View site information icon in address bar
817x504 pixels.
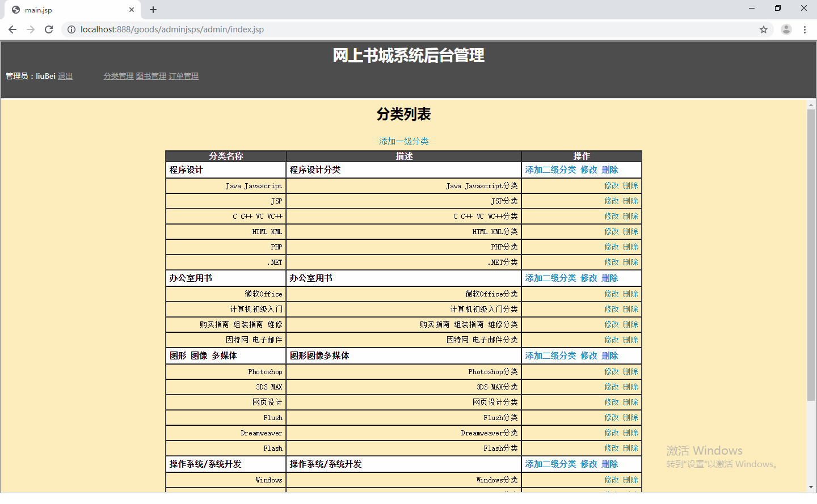tap(71, 29)
